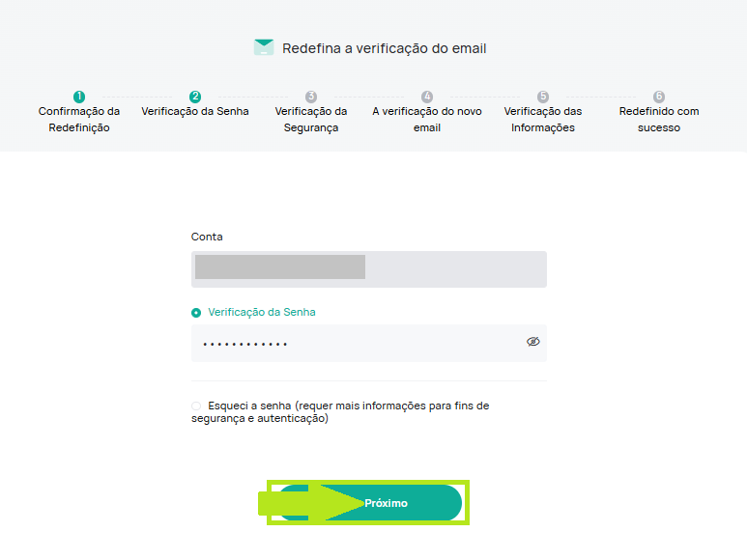Screen dimensions: 747x560
Task: Select the Esqueci a senha radio option
Action: tap(196, 406)
